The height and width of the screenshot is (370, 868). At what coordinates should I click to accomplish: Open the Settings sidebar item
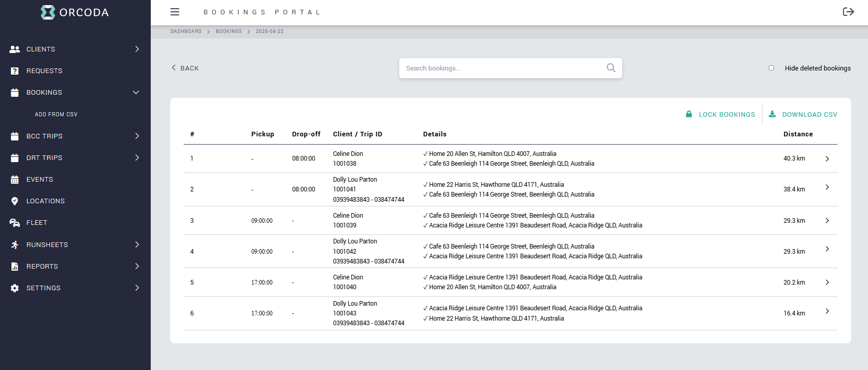(43, 288)
